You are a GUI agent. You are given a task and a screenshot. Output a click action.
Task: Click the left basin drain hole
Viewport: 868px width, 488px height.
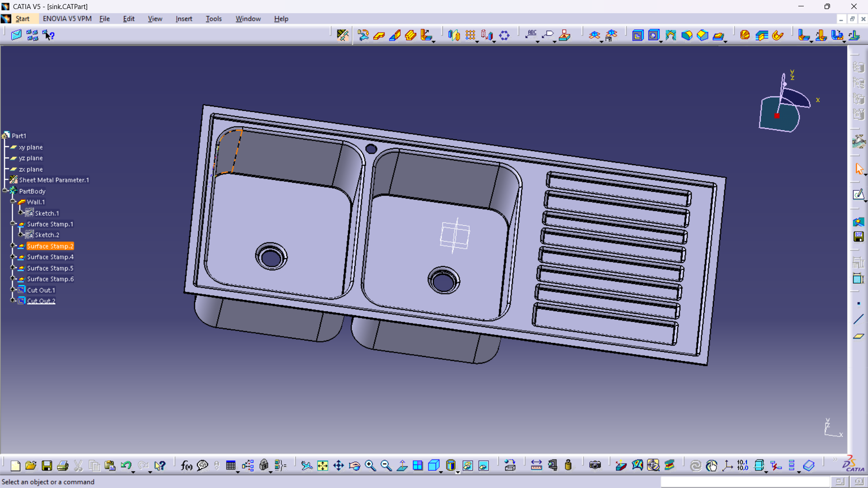271,257
